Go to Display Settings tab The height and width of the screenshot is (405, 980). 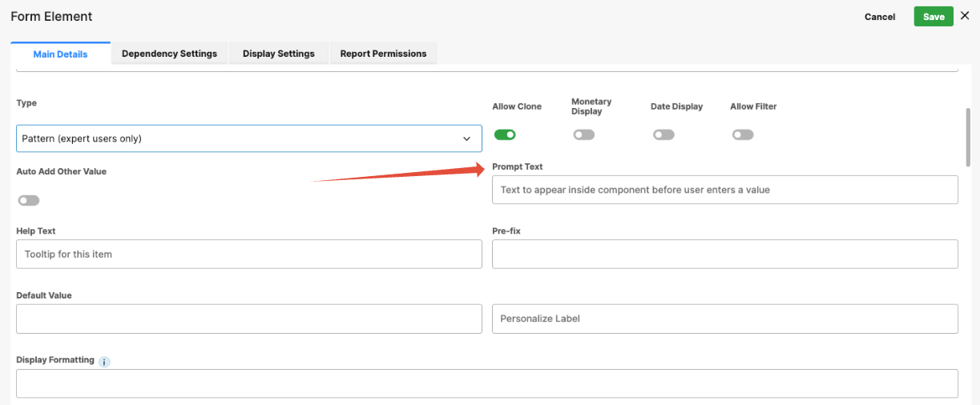point(279,54)
